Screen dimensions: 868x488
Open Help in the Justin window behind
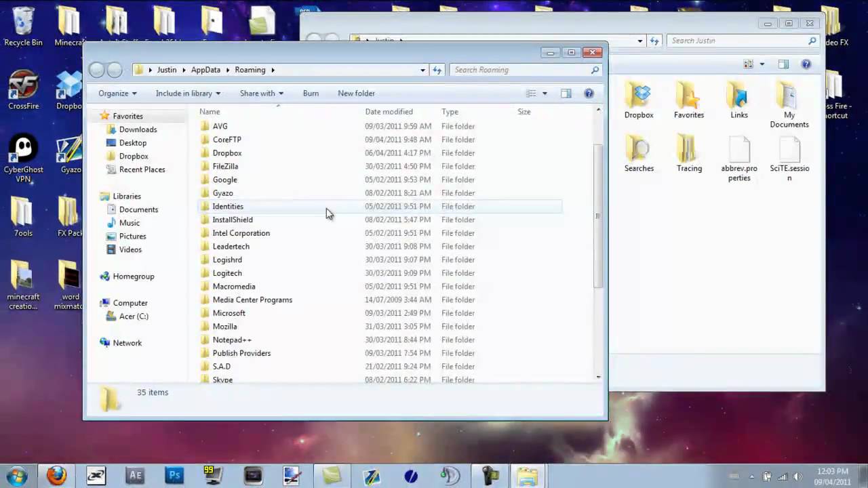[806, 64]
